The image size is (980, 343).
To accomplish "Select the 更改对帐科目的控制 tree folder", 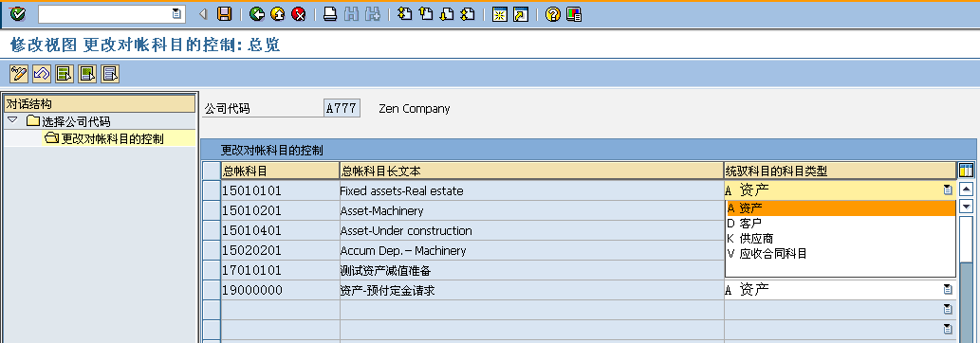I will coord(103,138).
